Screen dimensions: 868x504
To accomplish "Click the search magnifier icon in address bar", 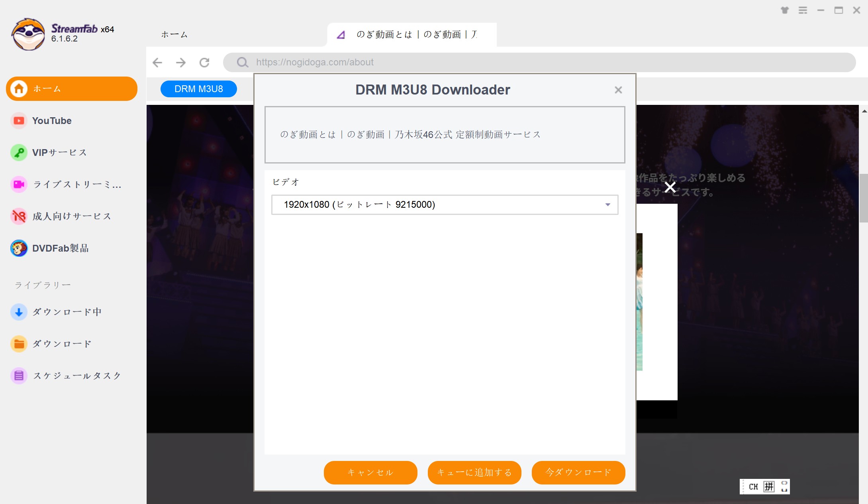I will pyautogui.click(x=242, y=62).
